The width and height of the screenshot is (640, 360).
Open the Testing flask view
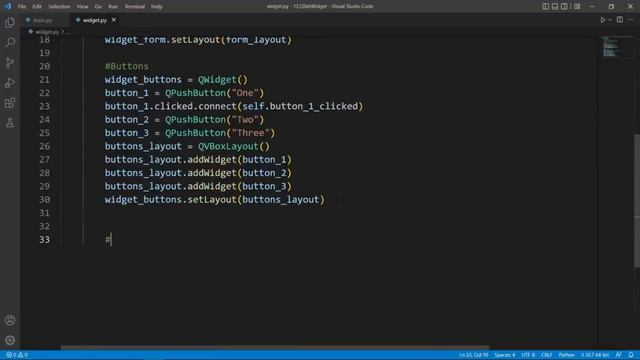pos(10,122)
